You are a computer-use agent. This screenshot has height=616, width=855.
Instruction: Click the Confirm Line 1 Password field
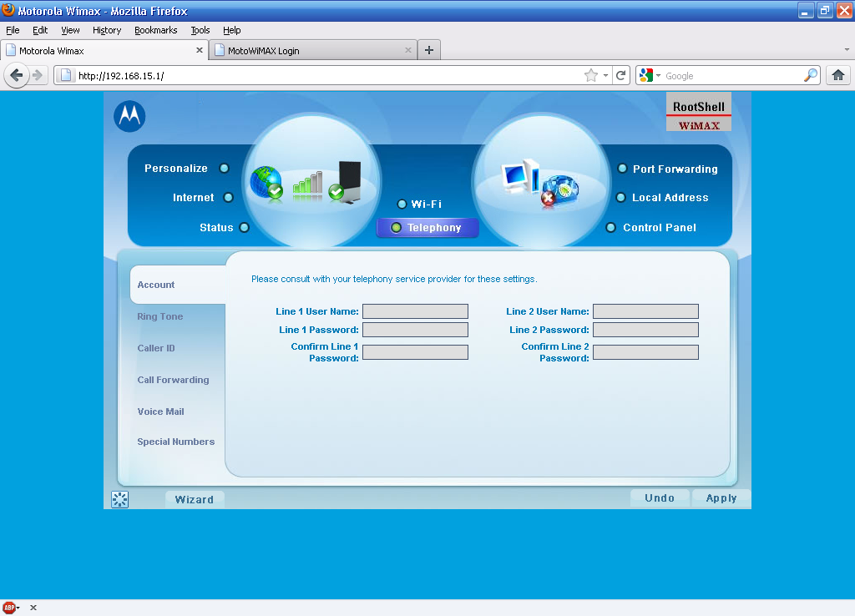pyautogui.click(x=416, y=352)
